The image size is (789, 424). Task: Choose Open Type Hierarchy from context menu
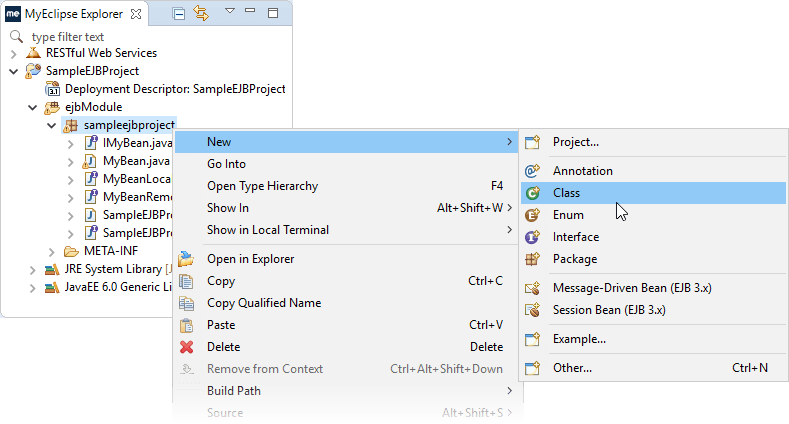[262, 186]
